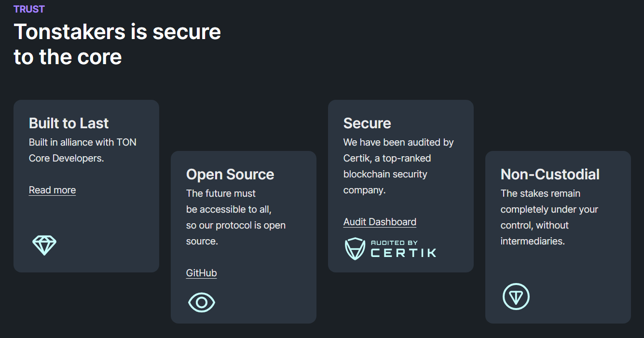Click the purple TRUST section label
644x338 pixels.
[29, 9]
